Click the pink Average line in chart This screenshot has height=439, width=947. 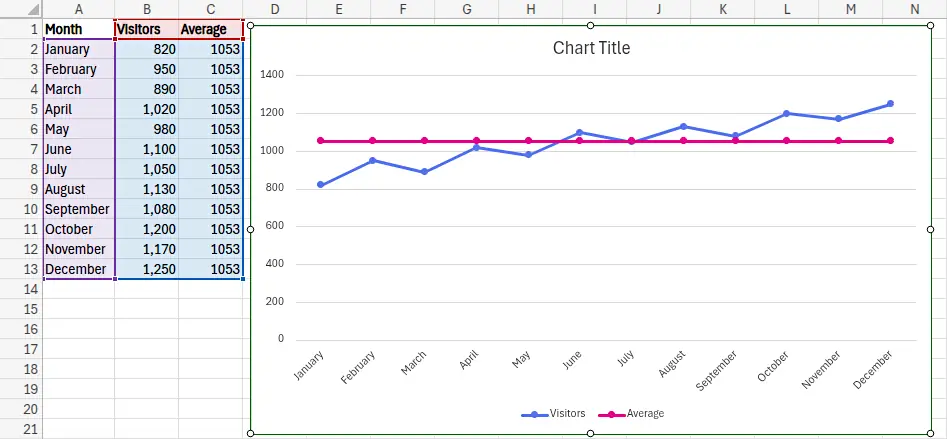pyautogui.click(x=450, y=141)
